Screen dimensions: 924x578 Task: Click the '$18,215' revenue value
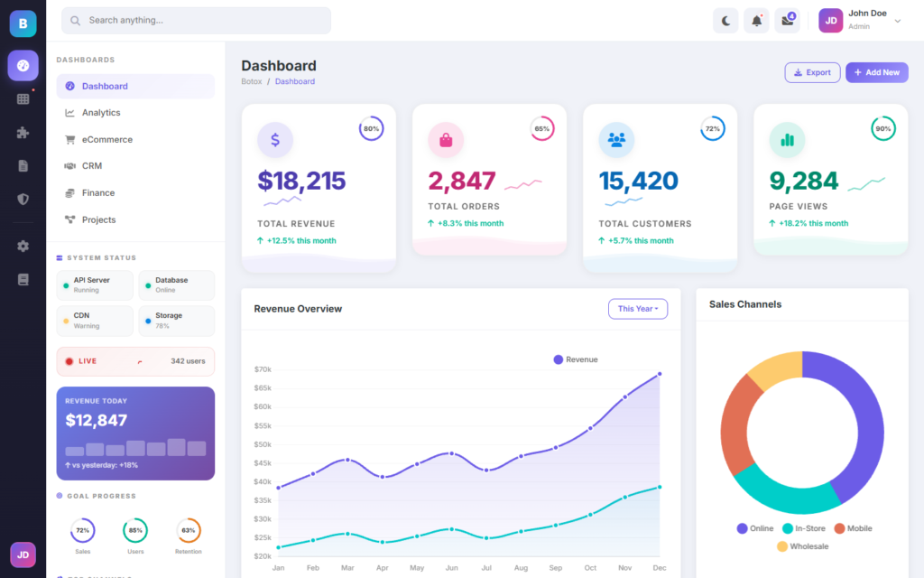(x=301, y=181)
